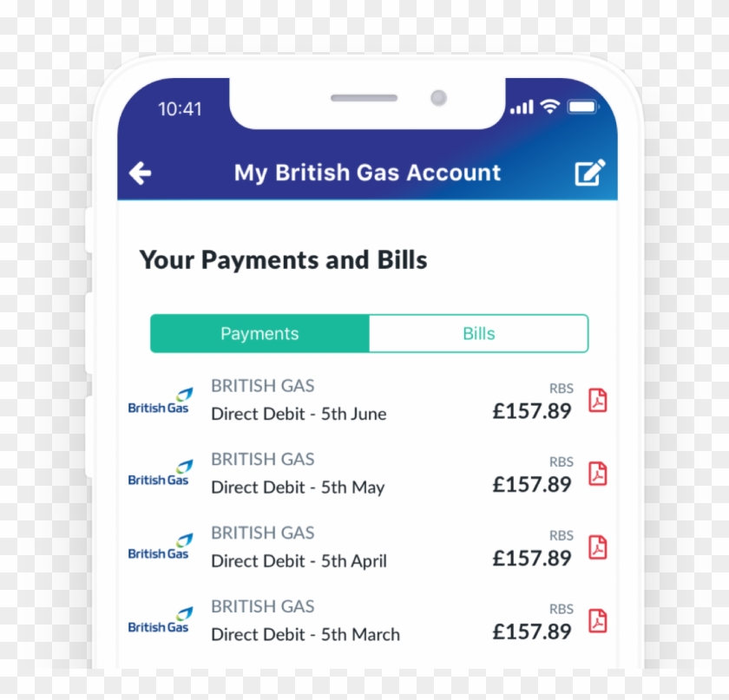The image size is (729, 700).
Task: Open the PDF for the 5th April payment
Action: coord(596,547)
